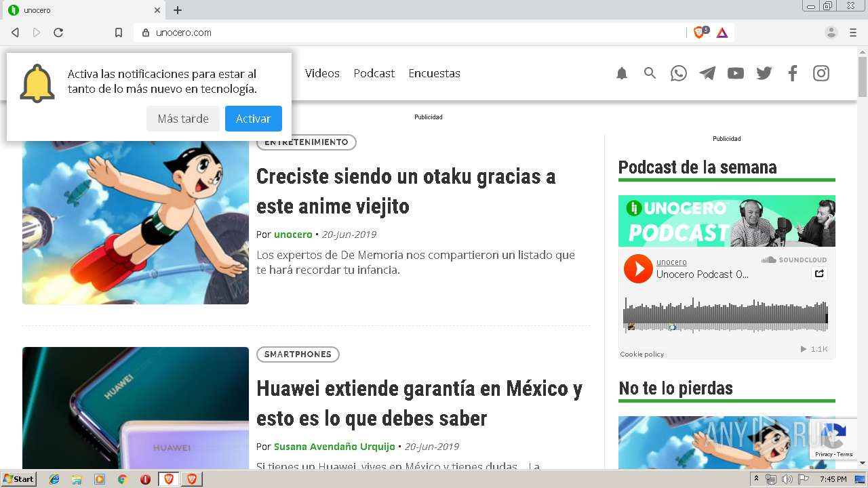Image resolution: width=868 pixels, height=488 pixels.
Task: Click the SoundCloud logo in player
Action: tap(793, 260)
